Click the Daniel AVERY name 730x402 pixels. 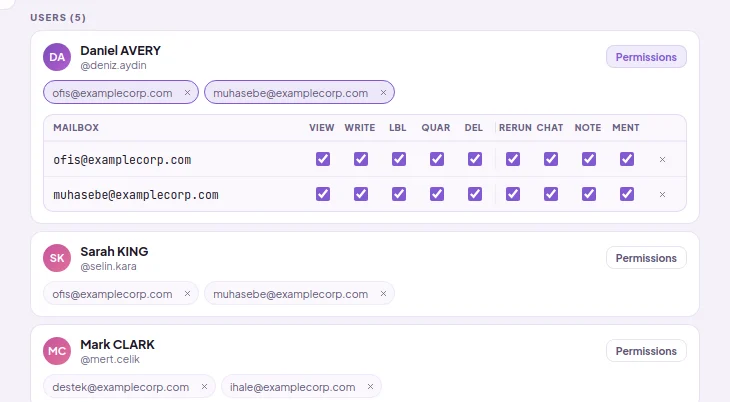[121, 50]
